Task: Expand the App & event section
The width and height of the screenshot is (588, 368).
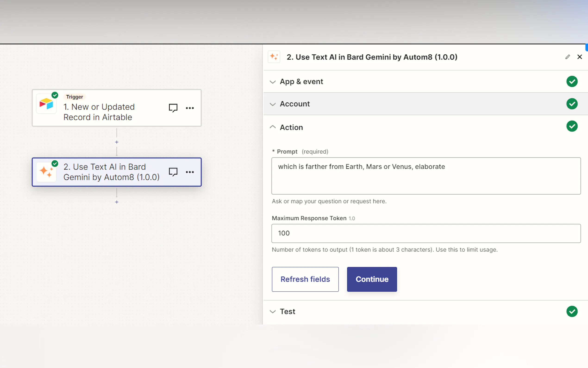Action: click(301, 82)
